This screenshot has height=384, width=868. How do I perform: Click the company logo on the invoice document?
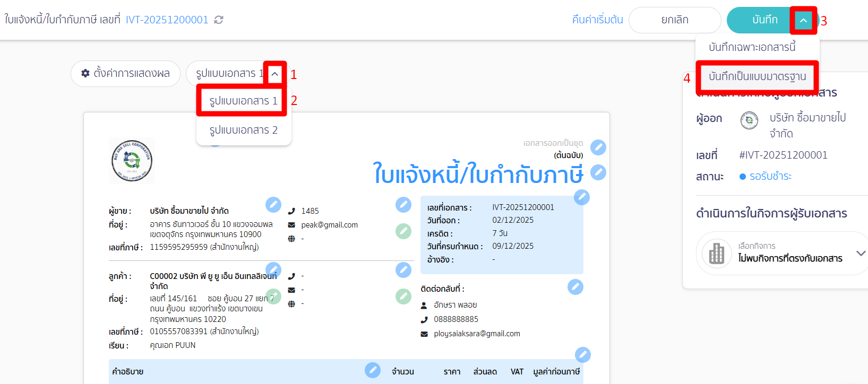coord(132,161)
